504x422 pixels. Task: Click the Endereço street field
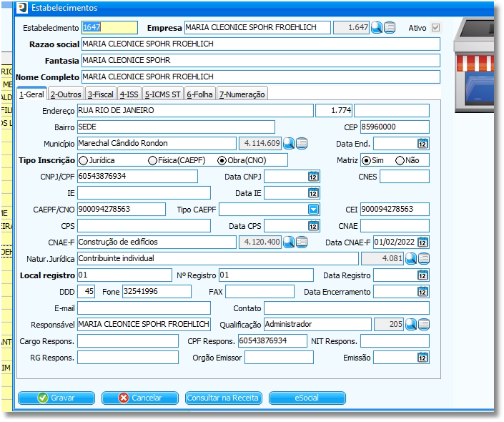point(195,110)
